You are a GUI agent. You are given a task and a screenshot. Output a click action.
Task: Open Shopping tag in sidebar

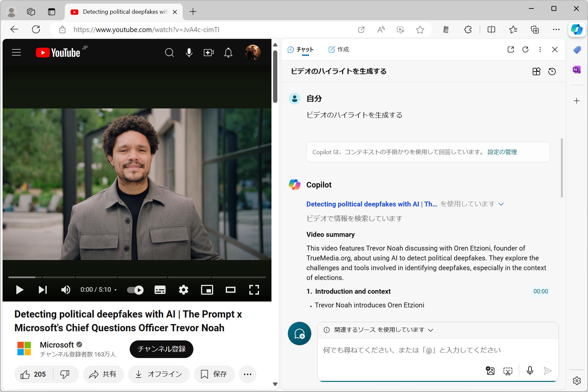click(x=577, y=50)
